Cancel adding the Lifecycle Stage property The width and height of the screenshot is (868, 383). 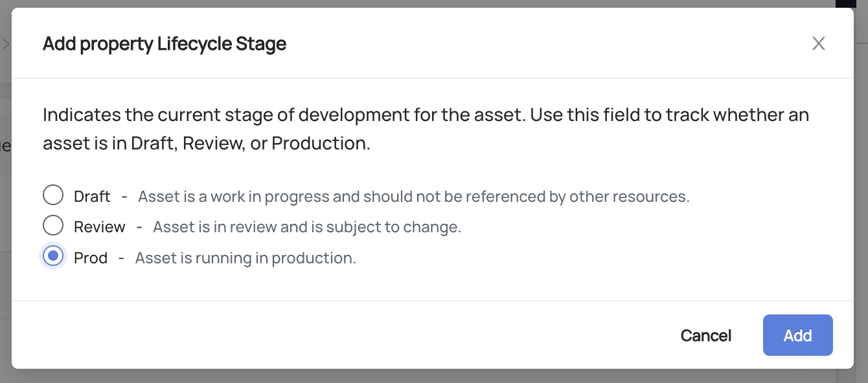tap(705, 336)
